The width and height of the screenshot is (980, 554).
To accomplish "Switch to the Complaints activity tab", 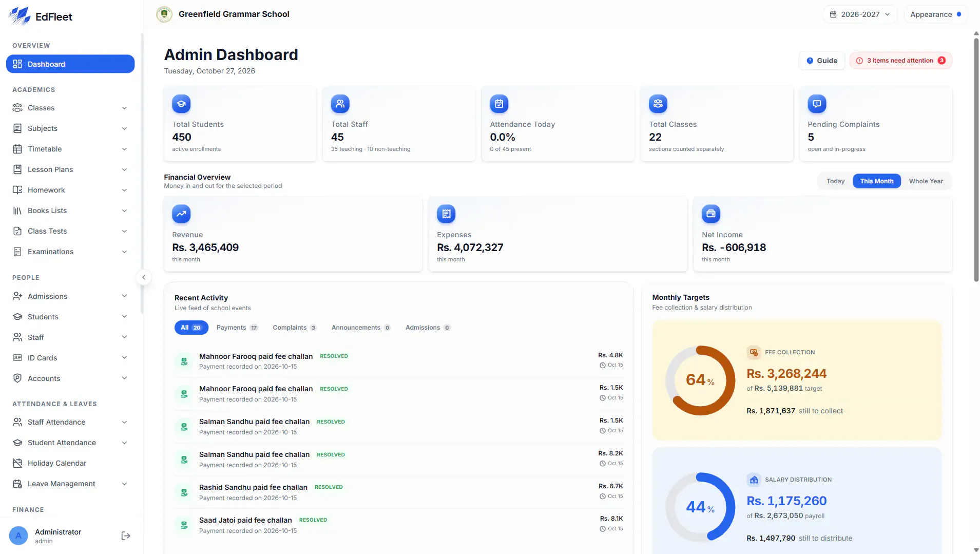I will pos(295,328).
